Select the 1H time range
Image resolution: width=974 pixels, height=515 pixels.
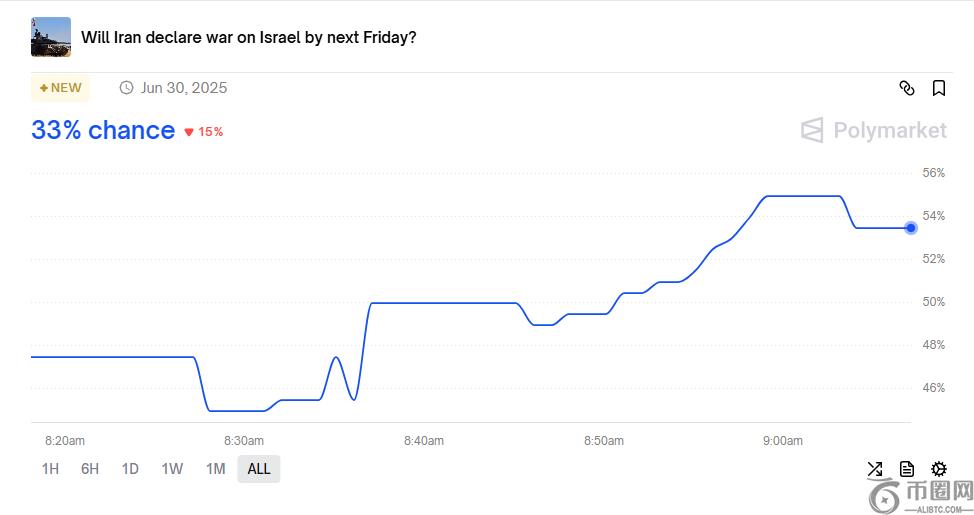click(x=50, y=469)
